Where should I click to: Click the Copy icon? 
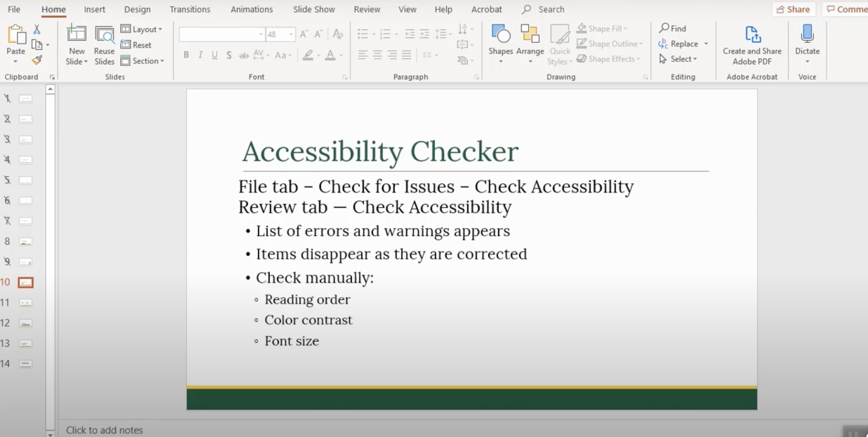[37, 45]
